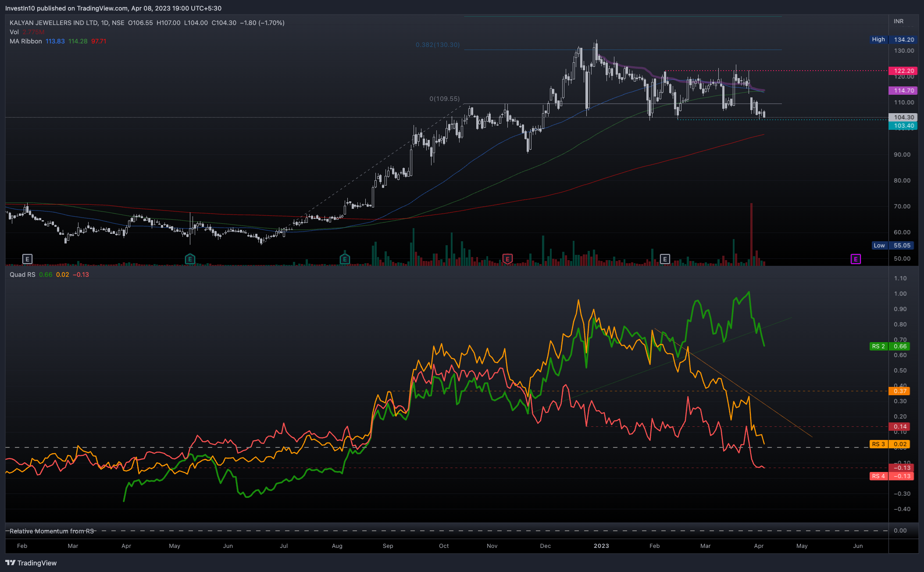924x572 pixels.
Task: Select the Quad RS indicator legend label
Action: tap(22, 275)
